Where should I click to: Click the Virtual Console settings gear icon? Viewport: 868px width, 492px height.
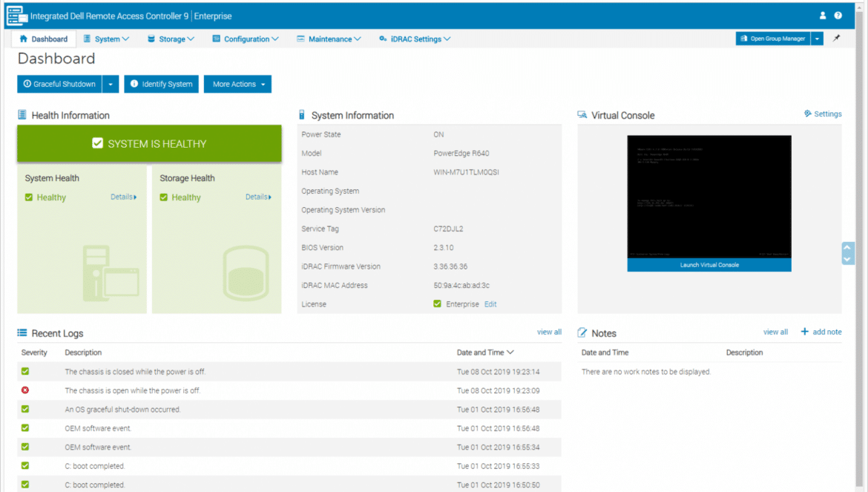[x=808, y=114]
